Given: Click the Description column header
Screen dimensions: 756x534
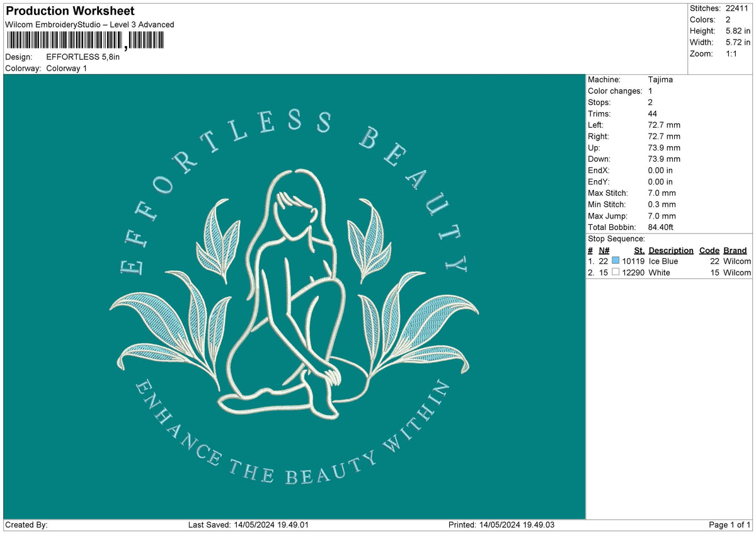Looking at the screenshot, I should [x=671, y=250].
